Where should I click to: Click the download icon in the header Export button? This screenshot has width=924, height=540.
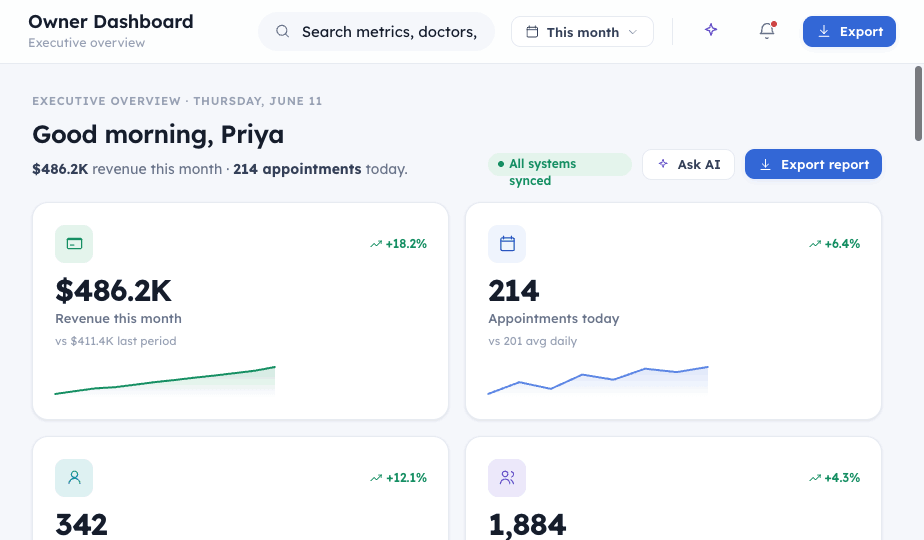[824, 31]
